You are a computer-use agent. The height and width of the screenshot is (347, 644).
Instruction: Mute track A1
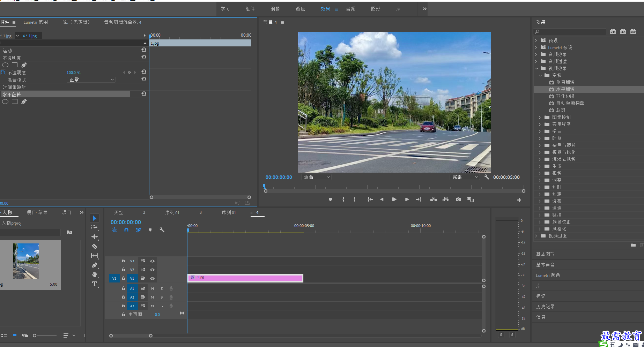pyautogui.click(x=153, y=288)
